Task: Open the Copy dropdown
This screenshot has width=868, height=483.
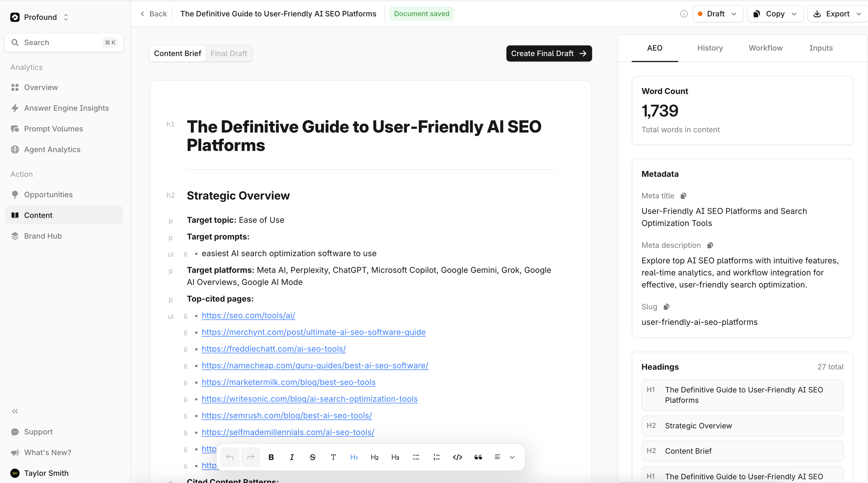Action: (775, 14)
